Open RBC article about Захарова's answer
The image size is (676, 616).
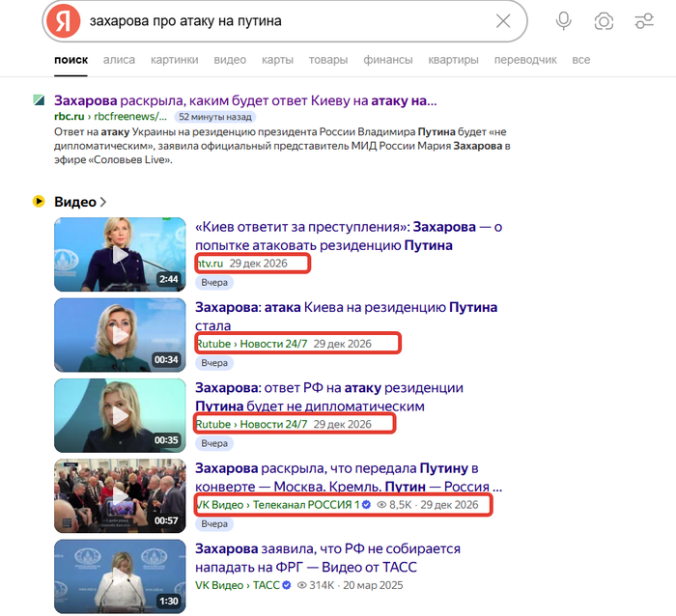click(245, 100)
